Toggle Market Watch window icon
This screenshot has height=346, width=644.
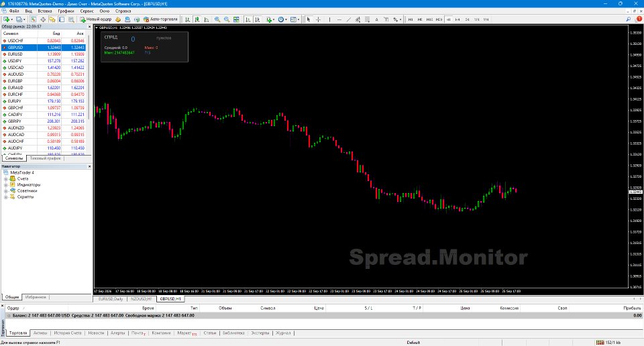(34, 19)
